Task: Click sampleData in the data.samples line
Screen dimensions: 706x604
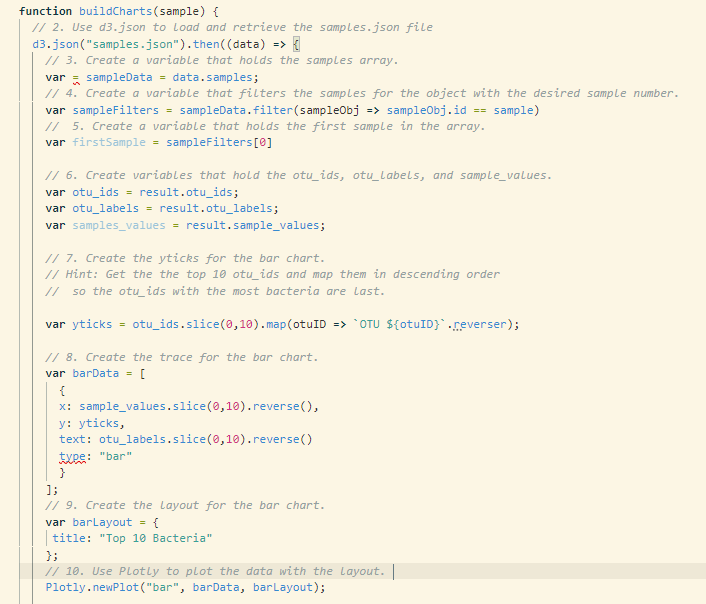Action: (x=119, y=77)
